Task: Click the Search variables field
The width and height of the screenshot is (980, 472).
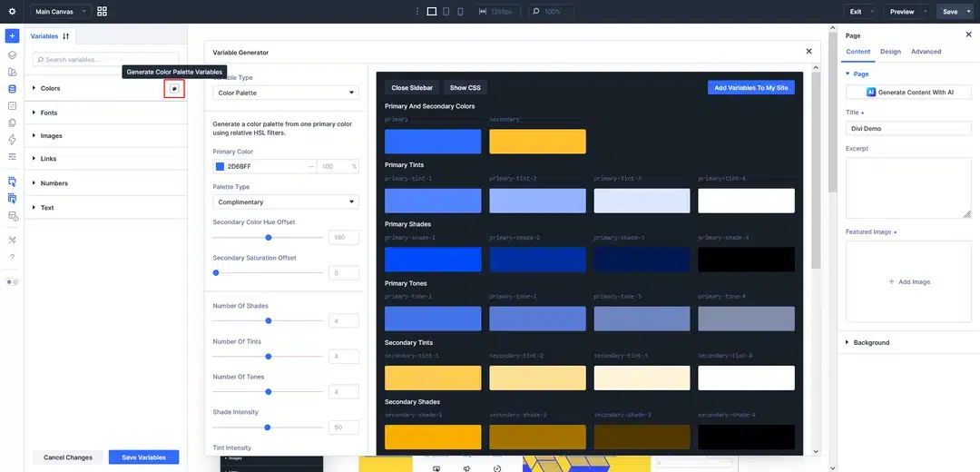Action: (x=105, y=59)
